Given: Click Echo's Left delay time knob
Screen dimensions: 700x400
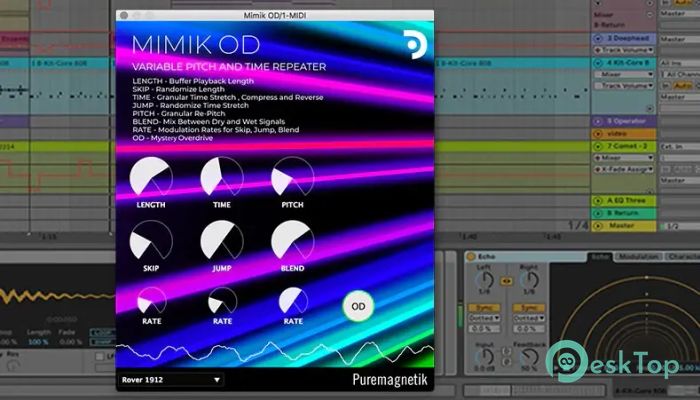Looking at the screenshot, I should pos(484,279).
